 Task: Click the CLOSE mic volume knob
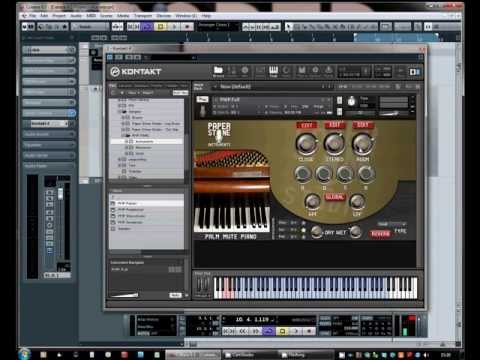306,144
